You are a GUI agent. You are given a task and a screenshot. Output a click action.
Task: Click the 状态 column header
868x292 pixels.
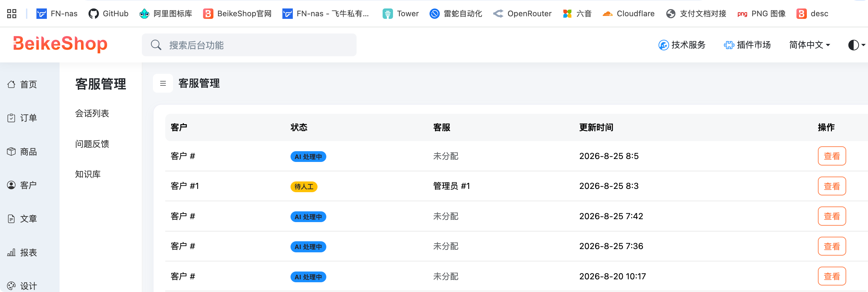[x=299, y=127]
